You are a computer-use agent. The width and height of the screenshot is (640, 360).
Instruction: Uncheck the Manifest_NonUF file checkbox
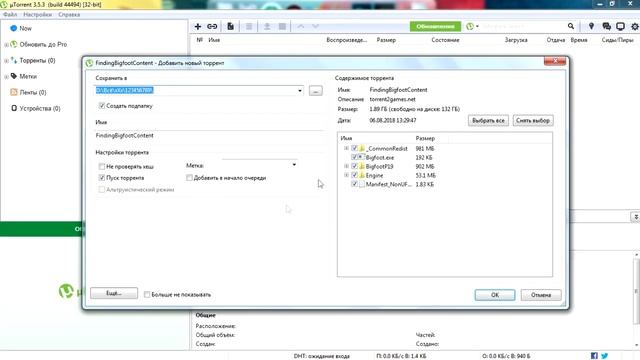354,184
